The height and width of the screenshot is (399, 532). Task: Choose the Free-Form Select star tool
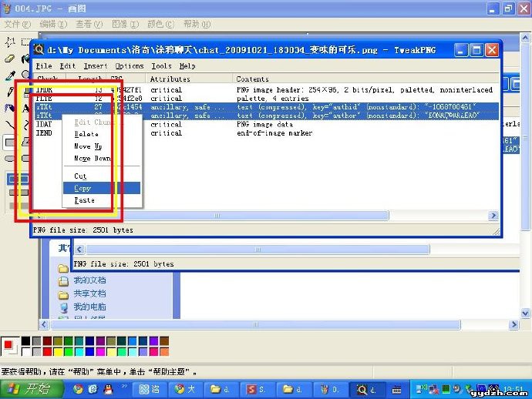click(x=10, y=42)
